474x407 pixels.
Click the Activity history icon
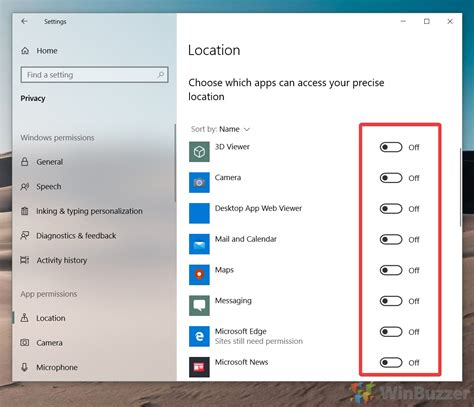point(25,260)
